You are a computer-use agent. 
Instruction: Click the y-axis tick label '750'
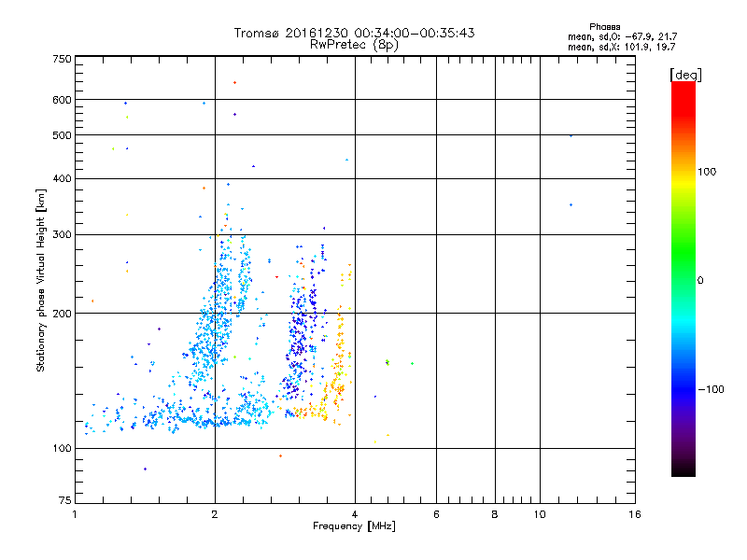(x=62, y=59)
